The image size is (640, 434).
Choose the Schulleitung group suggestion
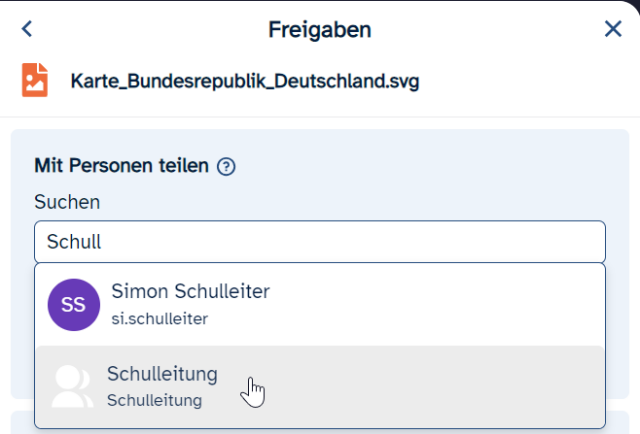click(162, 375)
